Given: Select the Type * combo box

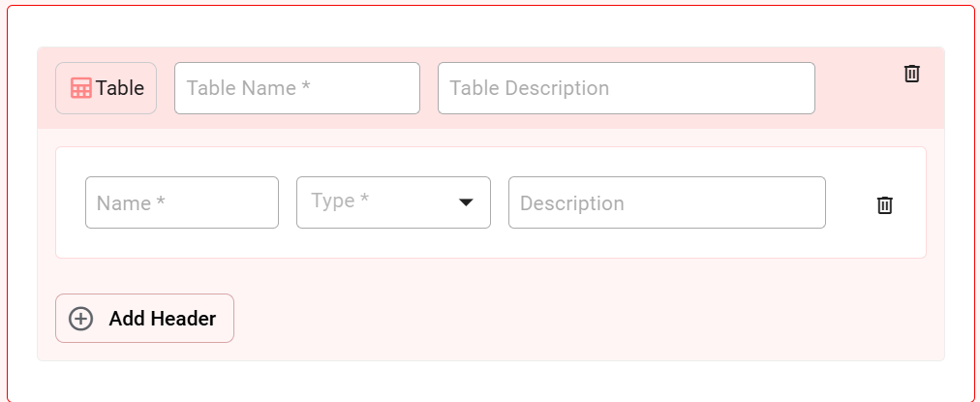Looking at the screenshot, I should [393, 202].
